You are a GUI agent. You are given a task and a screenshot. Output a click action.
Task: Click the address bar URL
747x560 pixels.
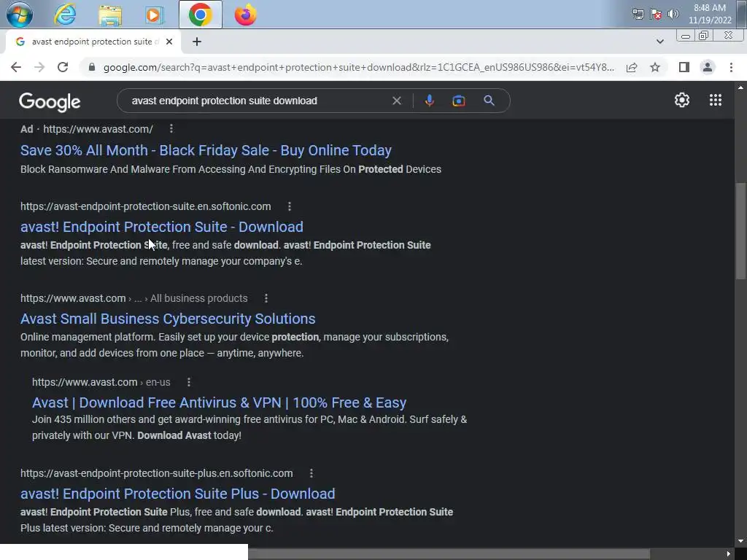(359, 67)
